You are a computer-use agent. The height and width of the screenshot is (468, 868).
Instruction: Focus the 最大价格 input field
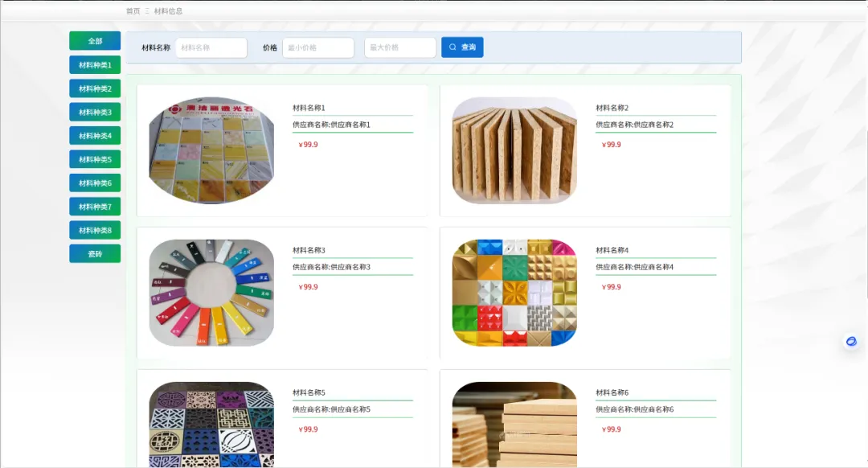(400, 47)
